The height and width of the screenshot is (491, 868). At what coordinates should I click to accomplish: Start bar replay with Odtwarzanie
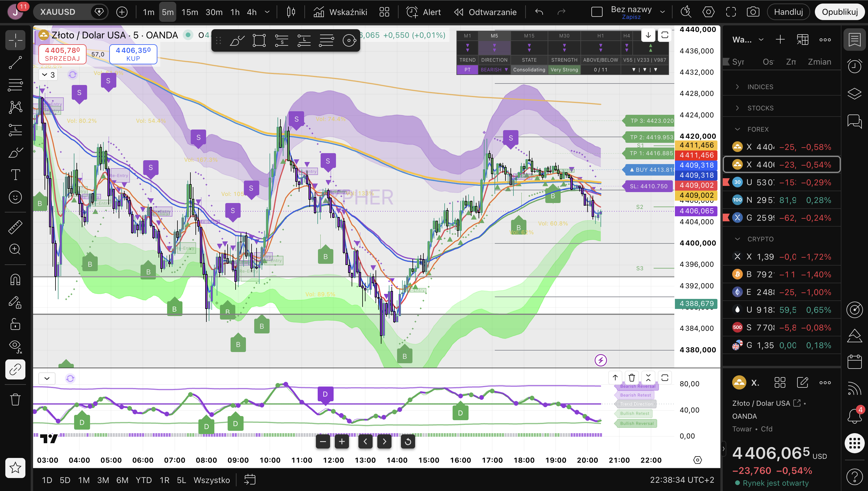click(x=485, y=12)
